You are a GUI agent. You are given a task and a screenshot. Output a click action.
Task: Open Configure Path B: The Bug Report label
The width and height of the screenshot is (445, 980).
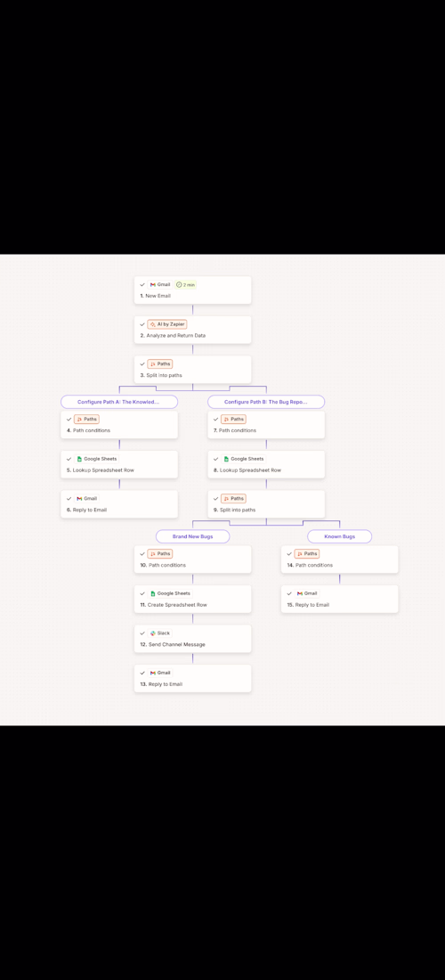point(266,402)
